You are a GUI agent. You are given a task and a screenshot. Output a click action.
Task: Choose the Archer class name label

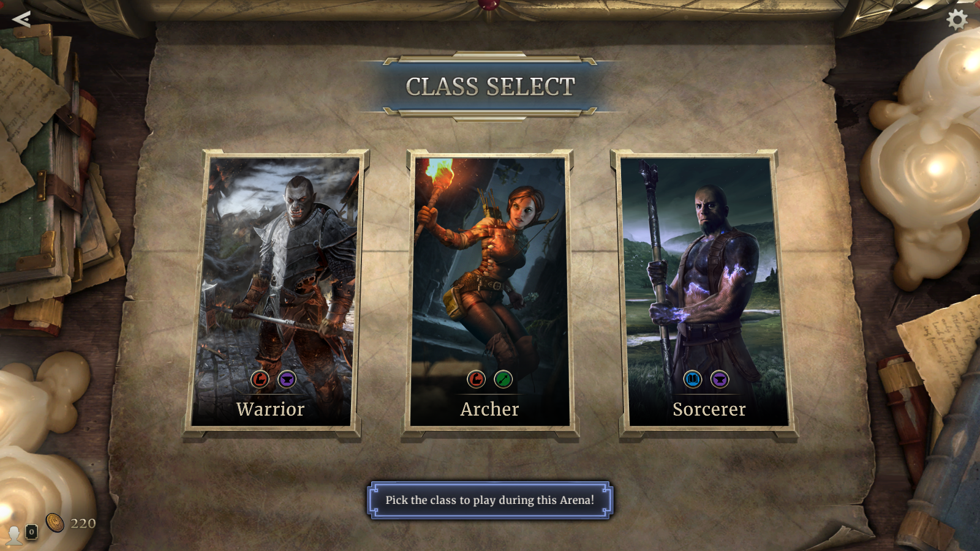click(490, 409)
